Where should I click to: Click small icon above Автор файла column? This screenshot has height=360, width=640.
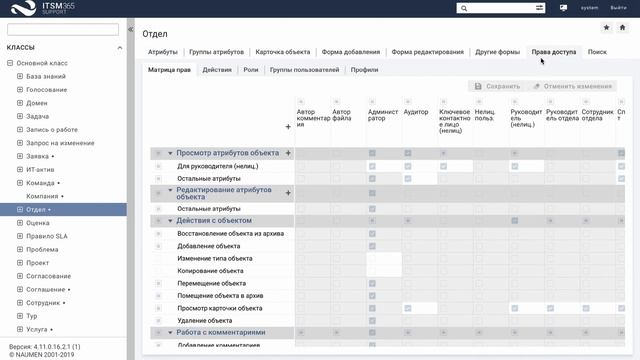[x=336, y=102]
